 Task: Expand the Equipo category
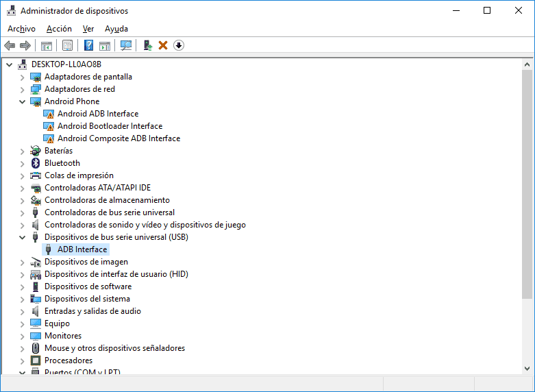pos(22,323)
